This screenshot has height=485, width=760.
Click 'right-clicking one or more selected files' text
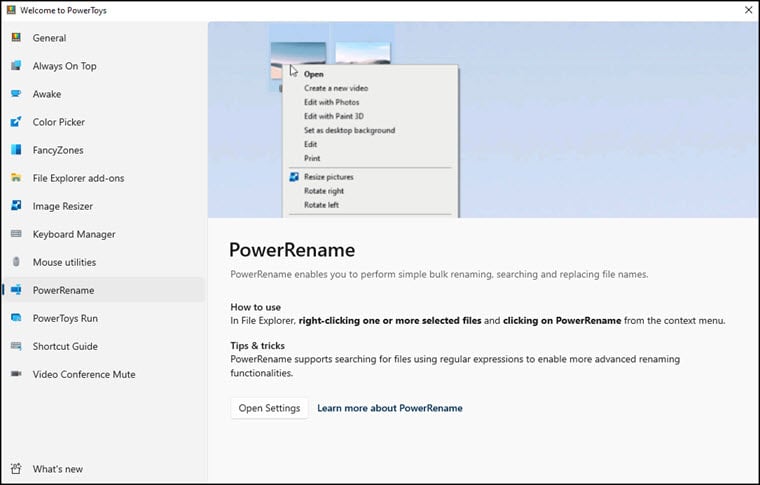390,320
